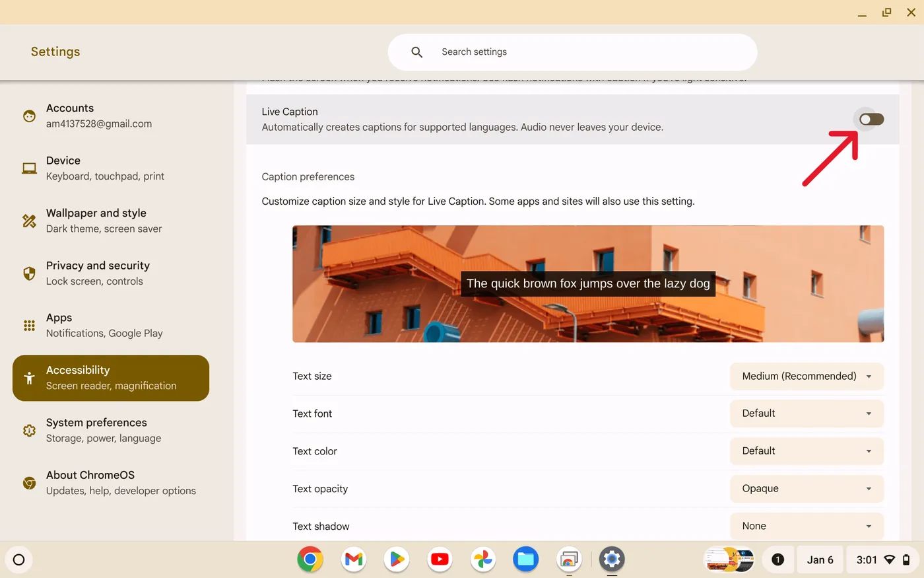Launch Google Photos from the shelf
Viewport: 924px width, 578px height.
click(x=483, y=560)
